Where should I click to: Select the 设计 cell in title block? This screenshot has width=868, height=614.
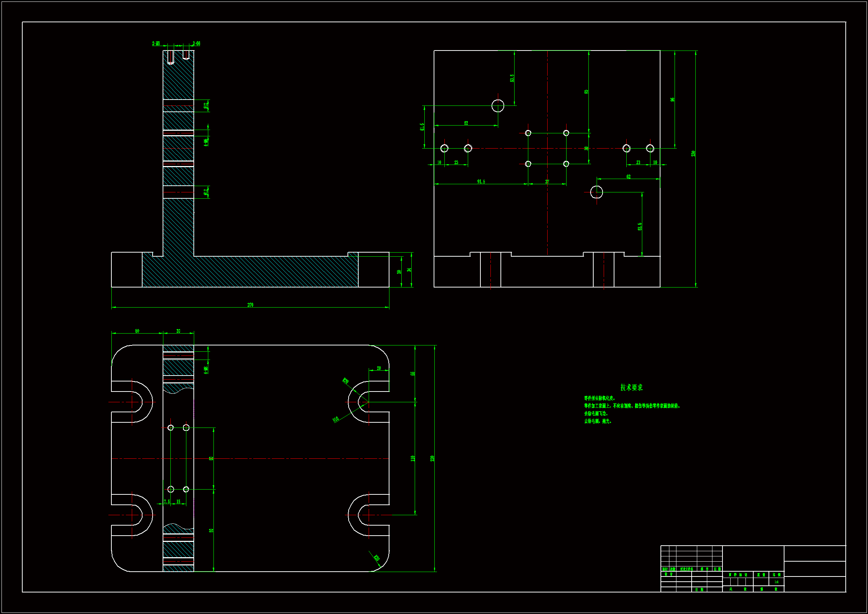point(668,574)
